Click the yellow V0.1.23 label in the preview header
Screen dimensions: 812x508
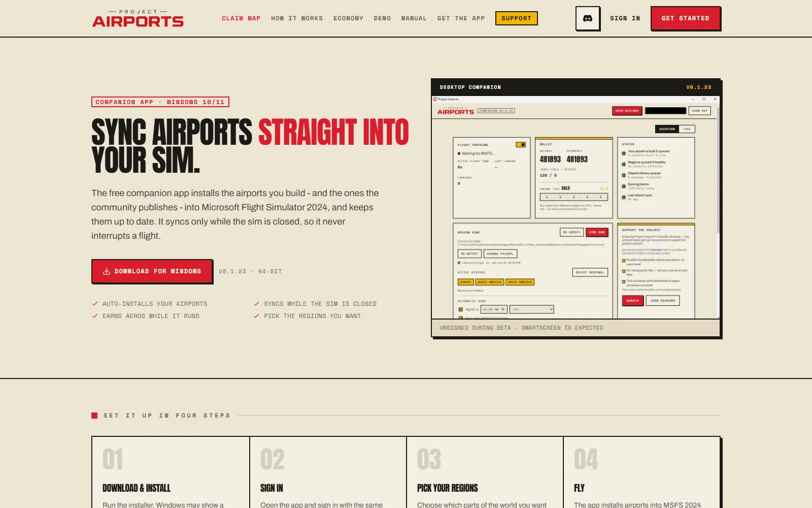point(699,87)
